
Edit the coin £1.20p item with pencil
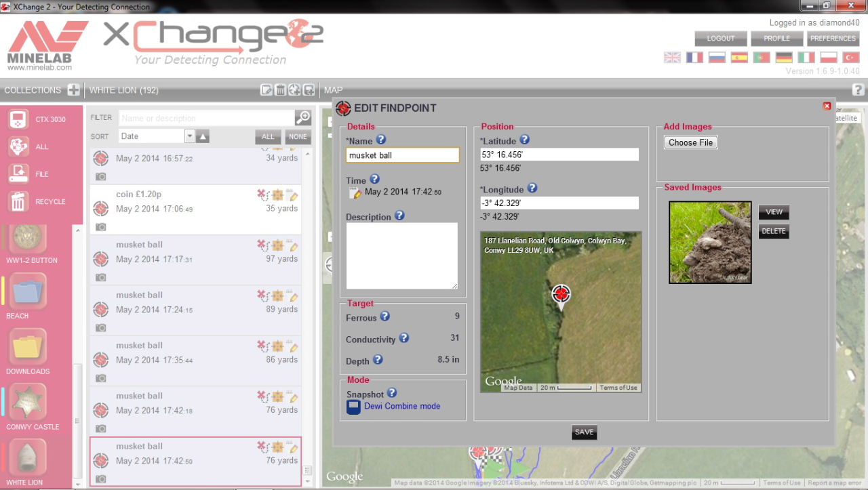pyautogui.click(x=294, y=195)
